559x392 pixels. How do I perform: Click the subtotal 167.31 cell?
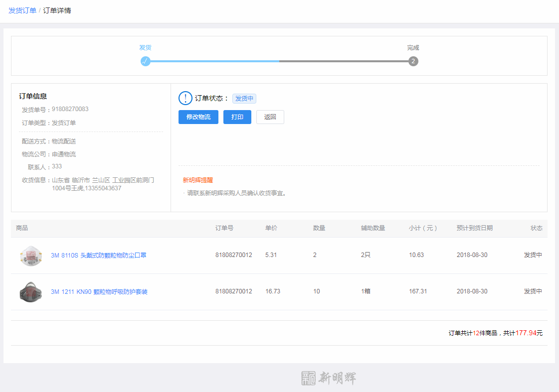coord(418,291)
